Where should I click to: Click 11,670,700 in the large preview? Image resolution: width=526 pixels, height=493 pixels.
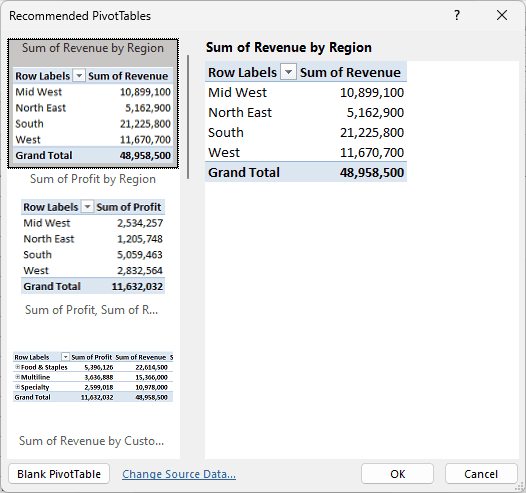tap(372, 153)
